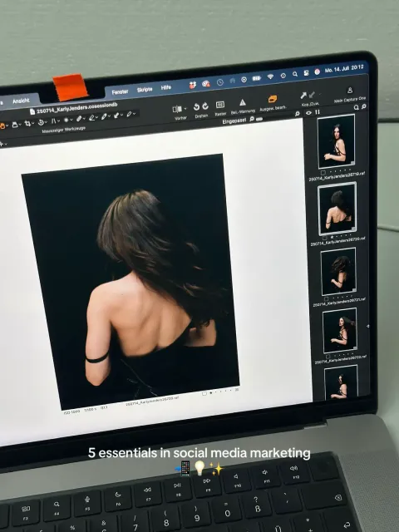
Task: Check the box under thumbnail 250714_KarlyJenders26721
Action: pyautogui.click(x=326, y=299)
